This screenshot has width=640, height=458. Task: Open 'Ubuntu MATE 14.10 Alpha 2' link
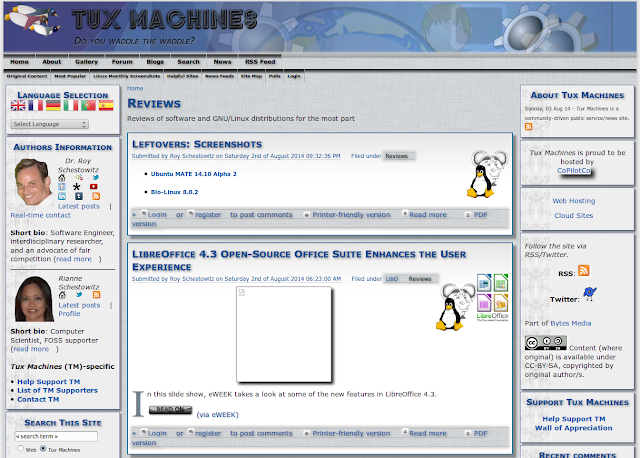pos(193,174)
